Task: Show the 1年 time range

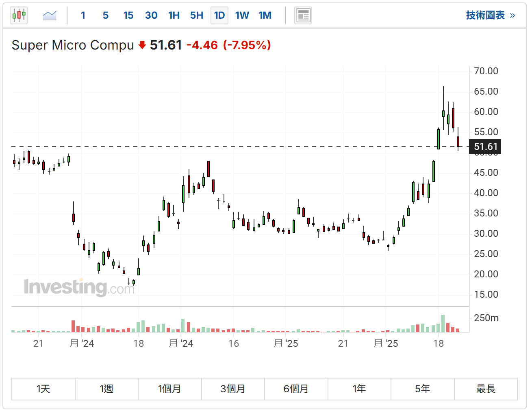Action: pos(359,389)
